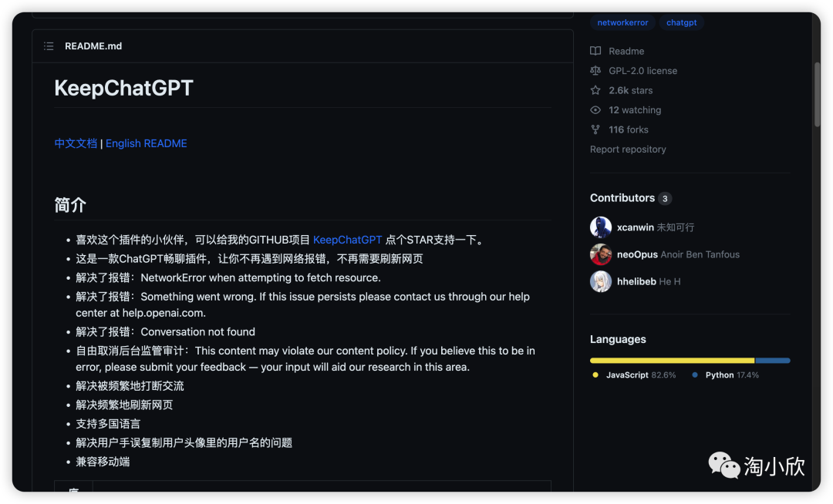Click the KeepChatGPT main heading
The image size is (833, 504).
tap(123, 88)
